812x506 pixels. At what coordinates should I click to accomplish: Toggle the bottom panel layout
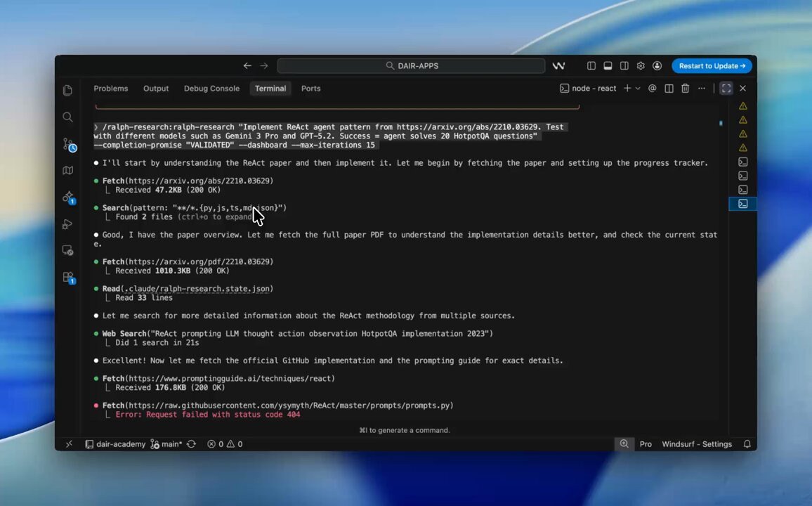pos(608,66)
